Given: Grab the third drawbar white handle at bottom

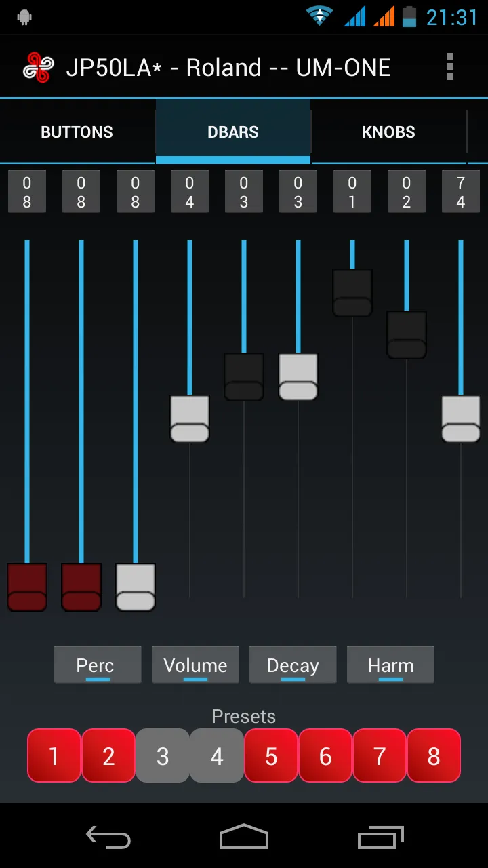Looking at the screenshot, I should [x=136, y=587].
